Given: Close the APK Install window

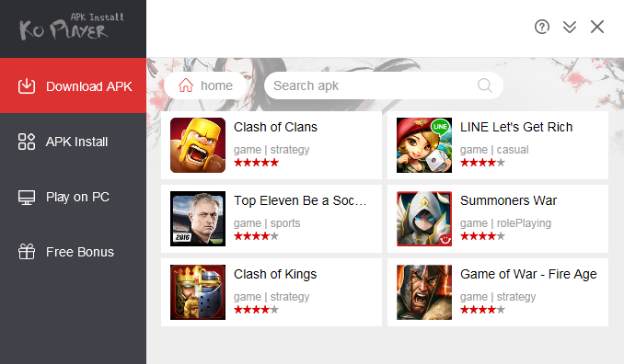Looking at the screenshot, I should (x=597, y=27).
